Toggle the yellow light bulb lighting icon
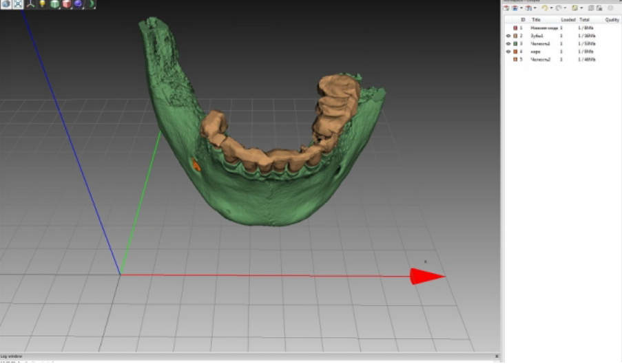This screenshot has height=364, width=622. pyautogui.click(x=43, y=4)
